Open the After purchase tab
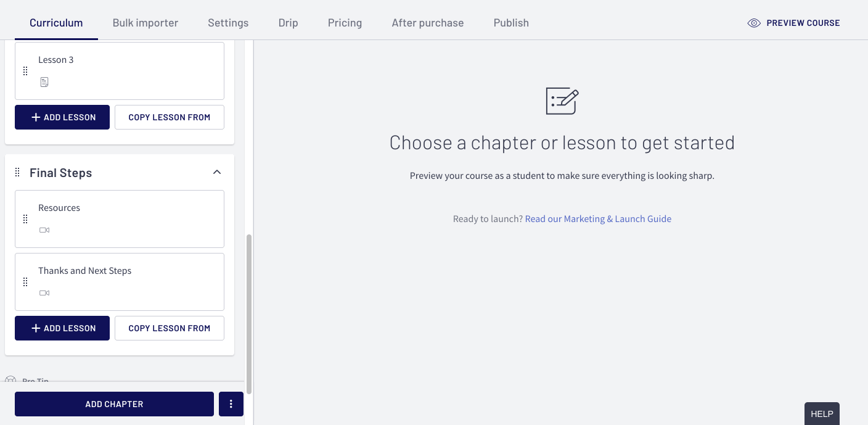868x425 pixels. point(427,22)
